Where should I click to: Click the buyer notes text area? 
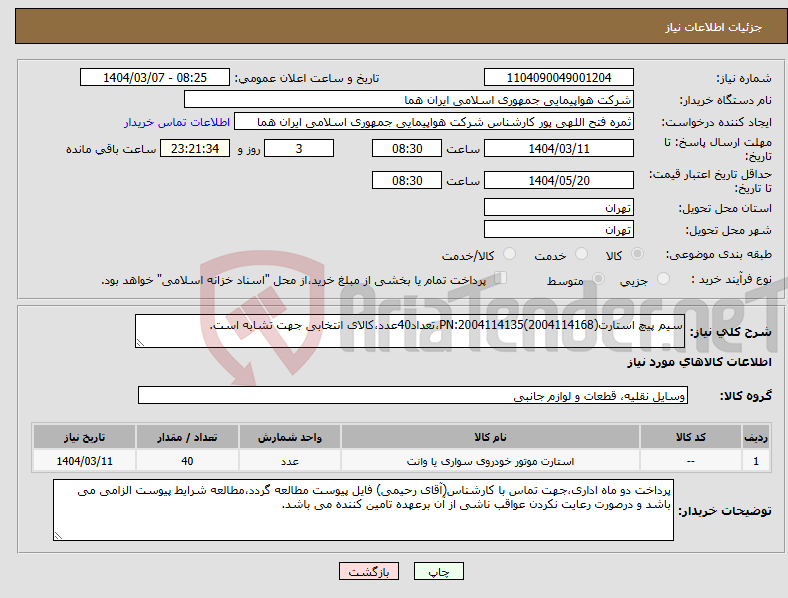pyautogui.click(x=363, y=510)
